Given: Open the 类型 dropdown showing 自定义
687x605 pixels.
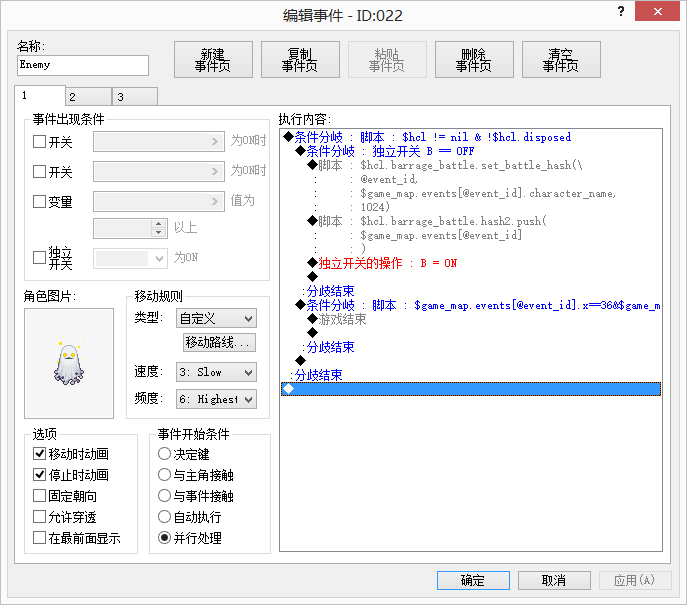Looking at the screenshot, I should [216, 318].
